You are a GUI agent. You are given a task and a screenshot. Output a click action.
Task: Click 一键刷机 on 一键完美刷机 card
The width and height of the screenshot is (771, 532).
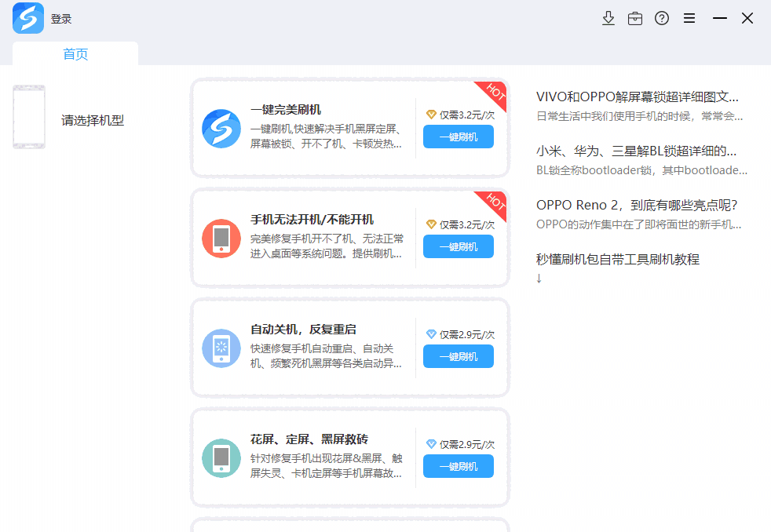[458, 136]
